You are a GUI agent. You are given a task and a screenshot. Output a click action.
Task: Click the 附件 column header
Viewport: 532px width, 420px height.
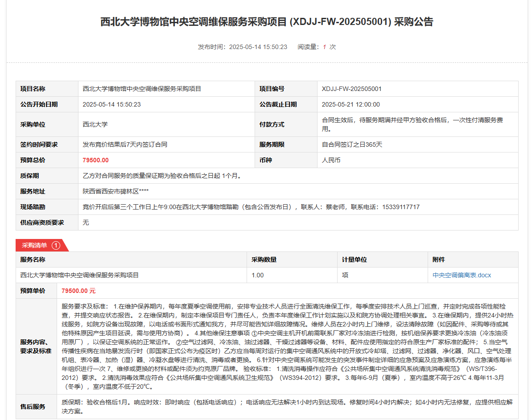pos(439,259)
